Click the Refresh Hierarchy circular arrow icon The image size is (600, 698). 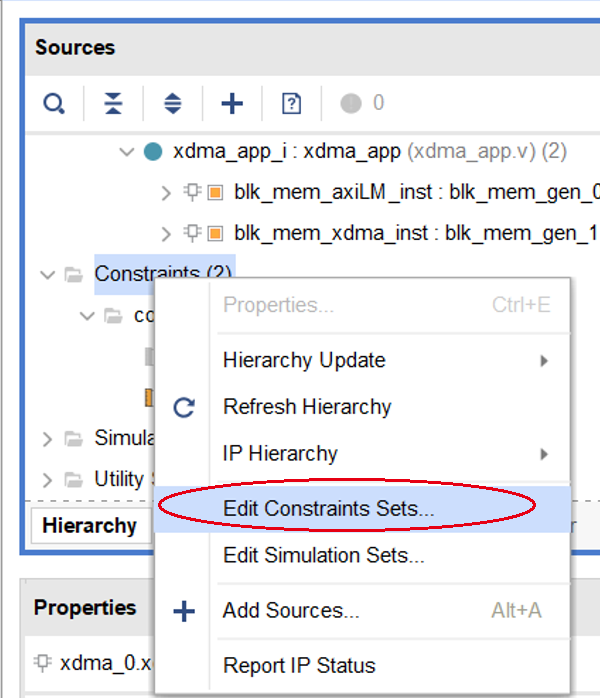click(184, 407)
